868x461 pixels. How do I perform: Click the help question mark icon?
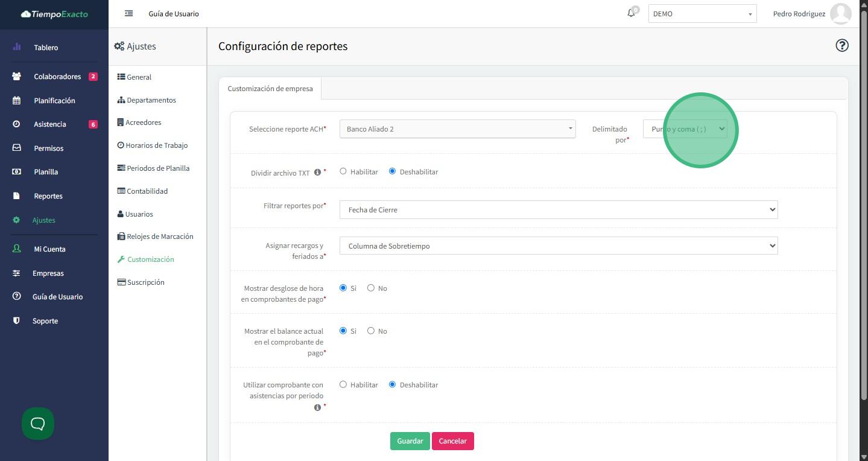[x=841, y=46]
